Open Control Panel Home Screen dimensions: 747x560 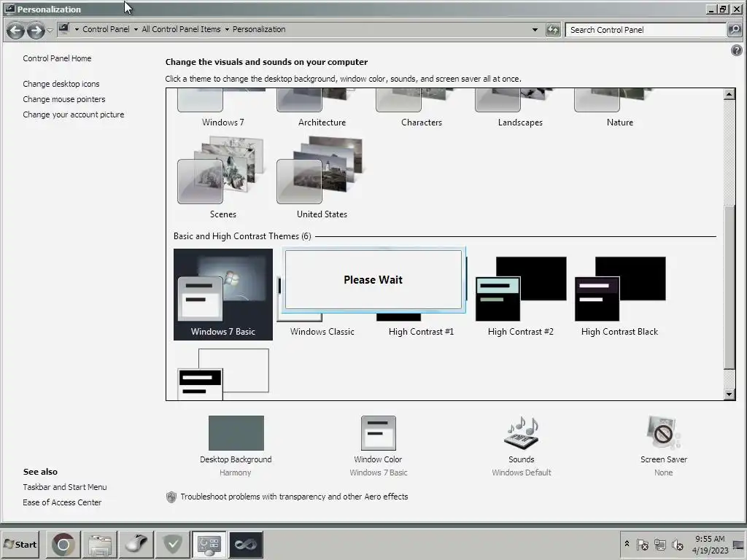(57, 58)
